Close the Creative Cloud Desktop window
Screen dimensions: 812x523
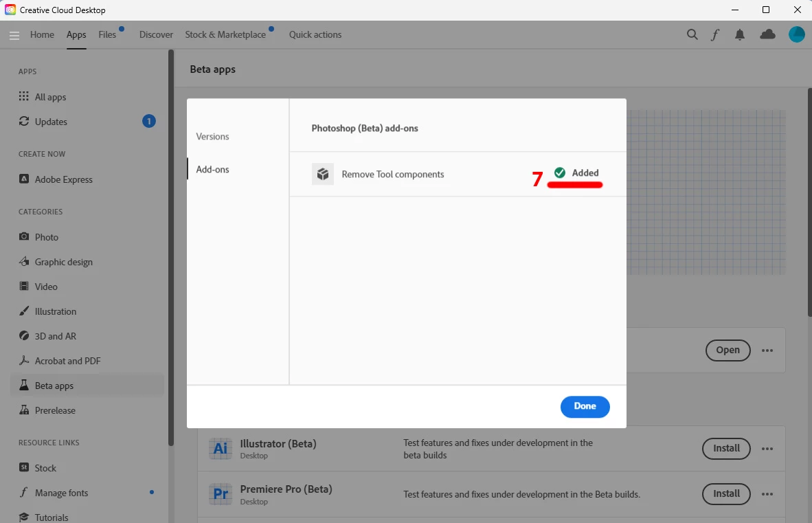(797, 10)
